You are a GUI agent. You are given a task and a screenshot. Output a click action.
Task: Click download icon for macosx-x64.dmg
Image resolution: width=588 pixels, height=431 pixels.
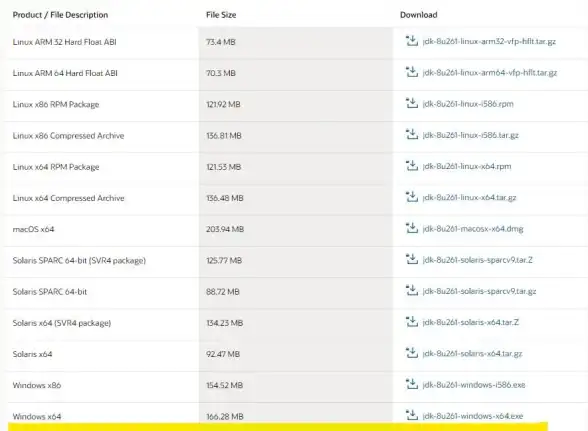click(x=412, y=228)
